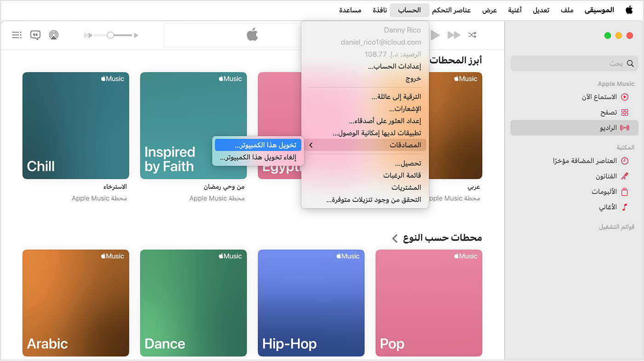
Task: Open المشتريات from the account menu
Action: pyautogui.click(x=365, y=188)
